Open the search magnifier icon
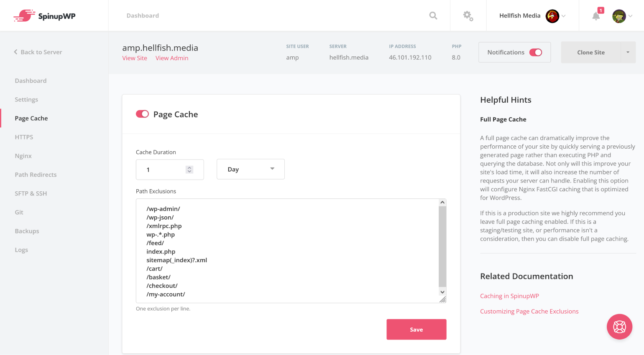This screenshot has width=644, height=355. [x=433, y=16]
